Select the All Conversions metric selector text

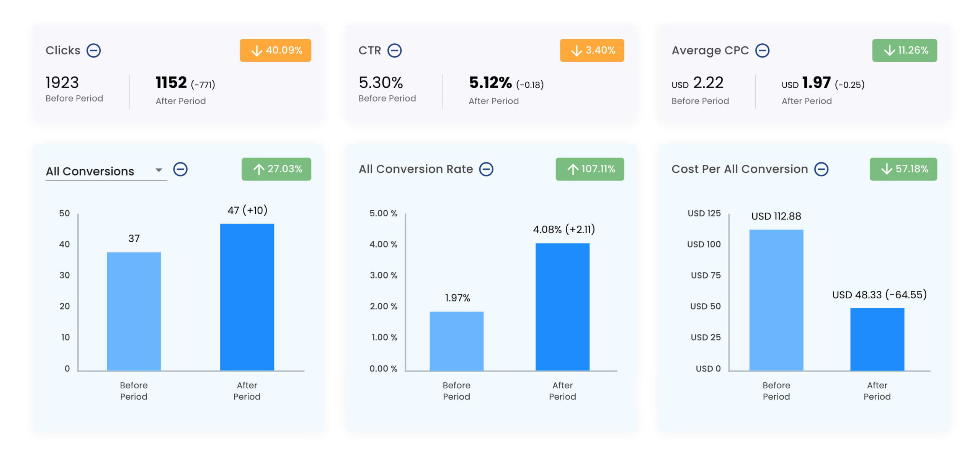[90, 171]
